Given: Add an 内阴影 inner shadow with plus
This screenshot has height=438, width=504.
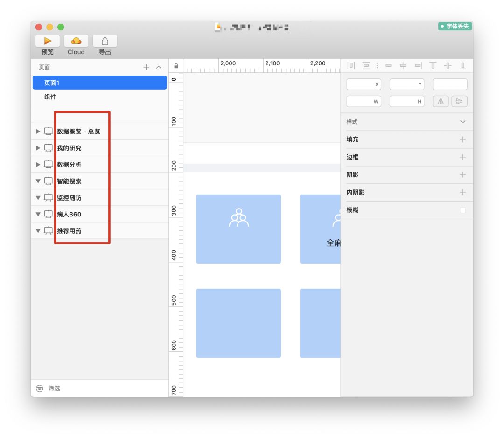Looking at the screenshot, I should (x=463, y=192).
